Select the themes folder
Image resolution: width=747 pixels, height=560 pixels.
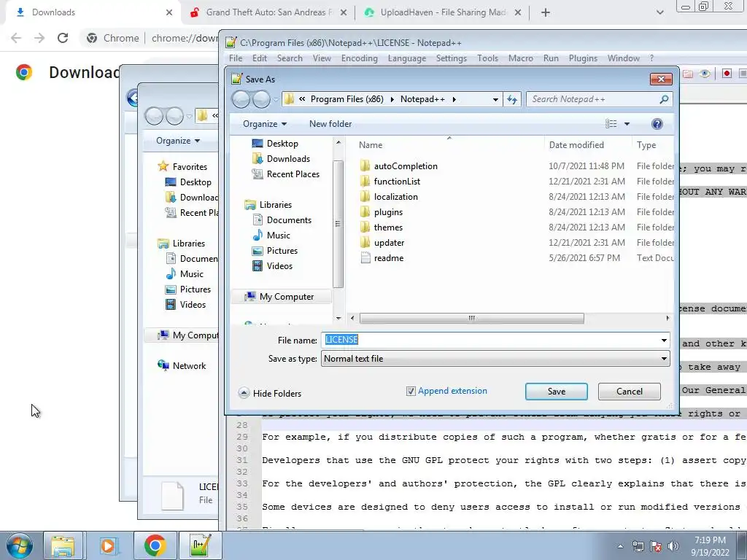(388, 227)
